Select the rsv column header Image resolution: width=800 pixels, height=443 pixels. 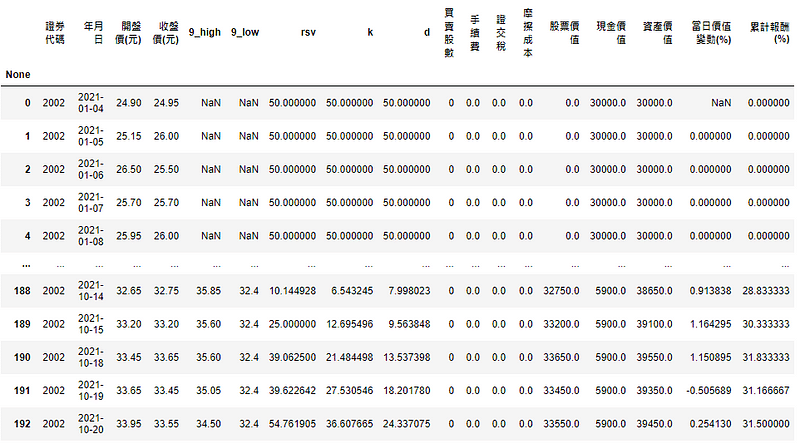click(x=307, y=32)
